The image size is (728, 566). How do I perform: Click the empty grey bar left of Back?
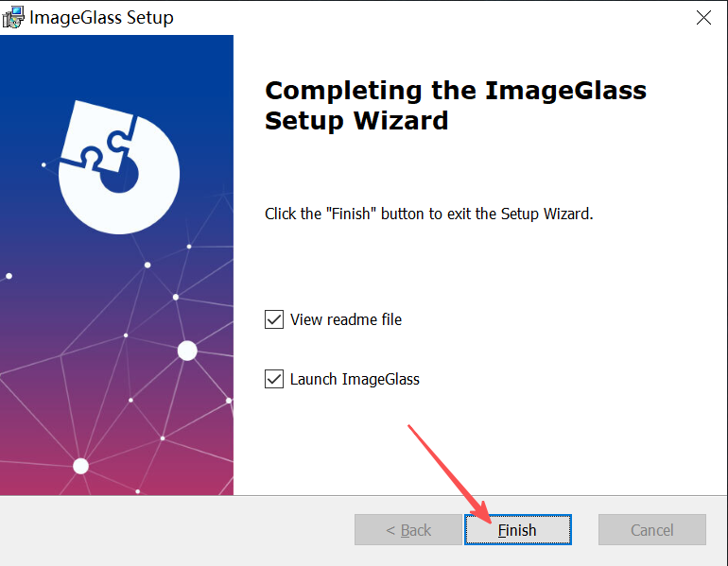(x=177, y=529)
